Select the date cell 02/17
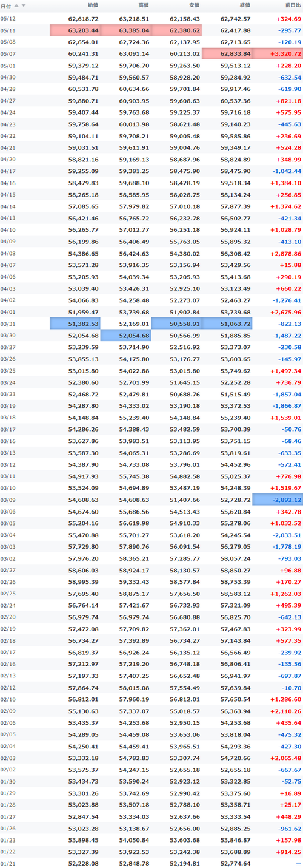 pyautogui.click(x=7, y=652)
